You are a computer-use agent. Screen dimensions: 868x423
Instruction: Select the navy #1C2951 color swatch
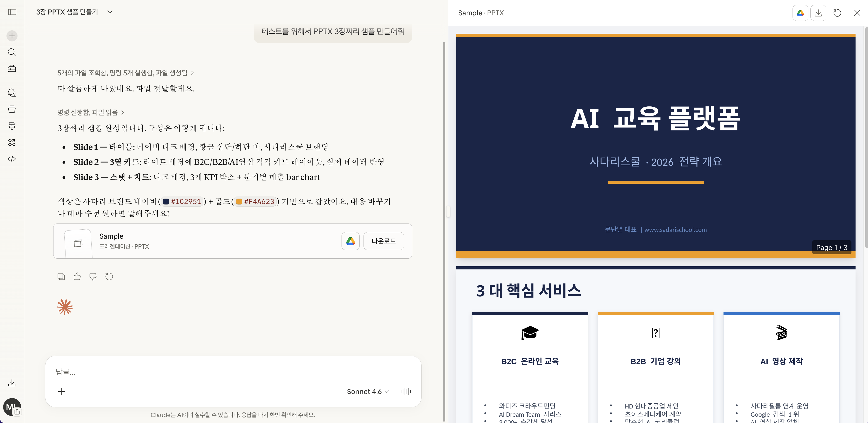point(166,201)
